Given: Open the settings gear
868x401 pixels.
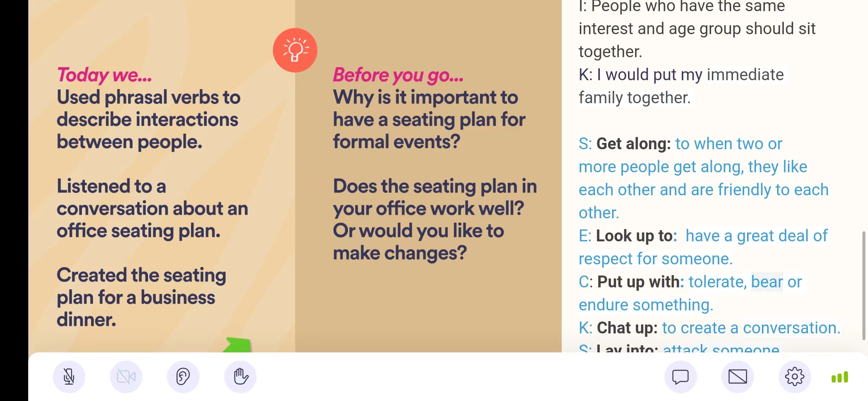Looking at the screenshot, I should coord(795,377).
